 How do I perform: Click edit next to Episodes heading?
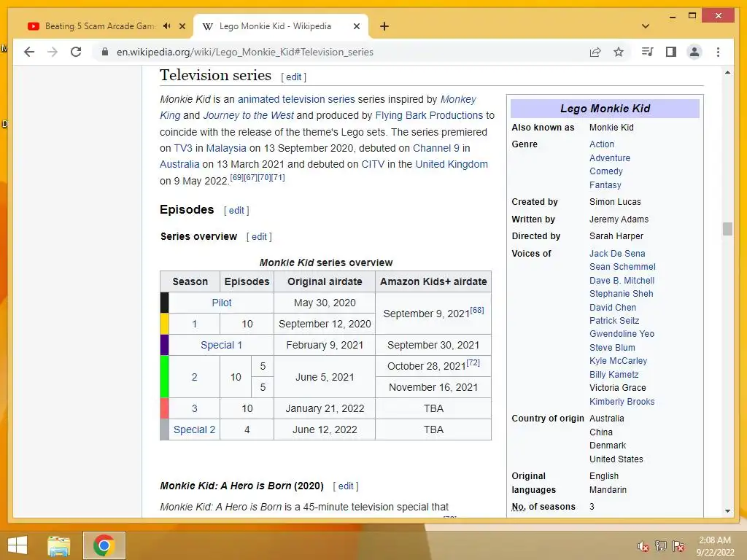click(236, 211)
